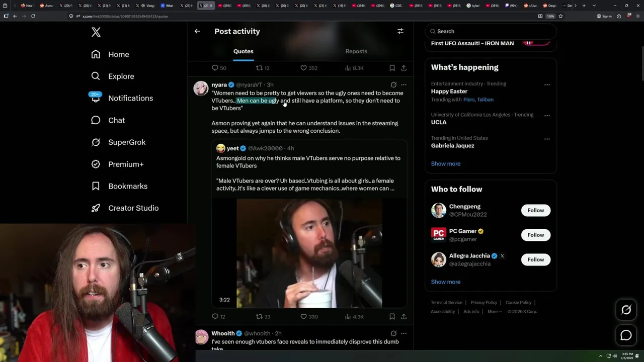The width and height of the screenshot is (644, 362).
Task: Open the more menu on Whooith's post
Action: click(x=404, y=333)
